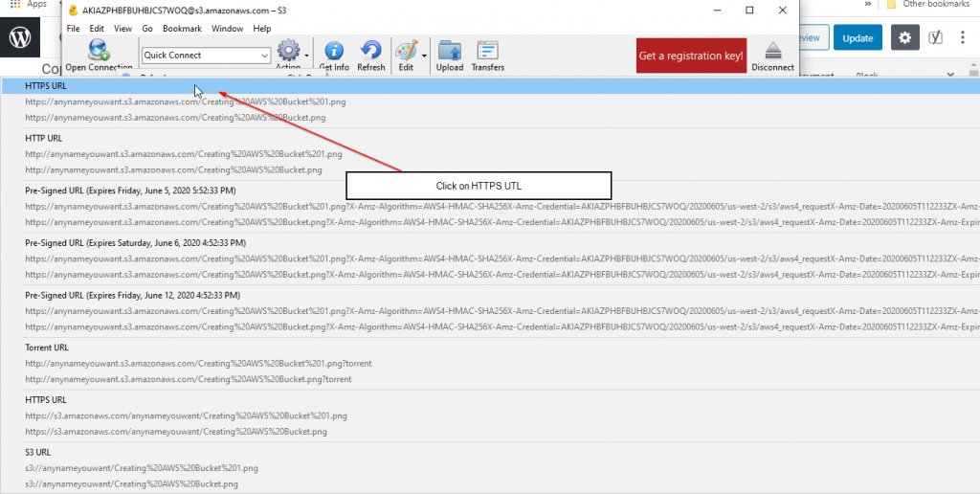Click s3://anynameyouwant/Creating%20AWS%20Bucket%201.png
The image size is (980, 494).
point(142,468)
